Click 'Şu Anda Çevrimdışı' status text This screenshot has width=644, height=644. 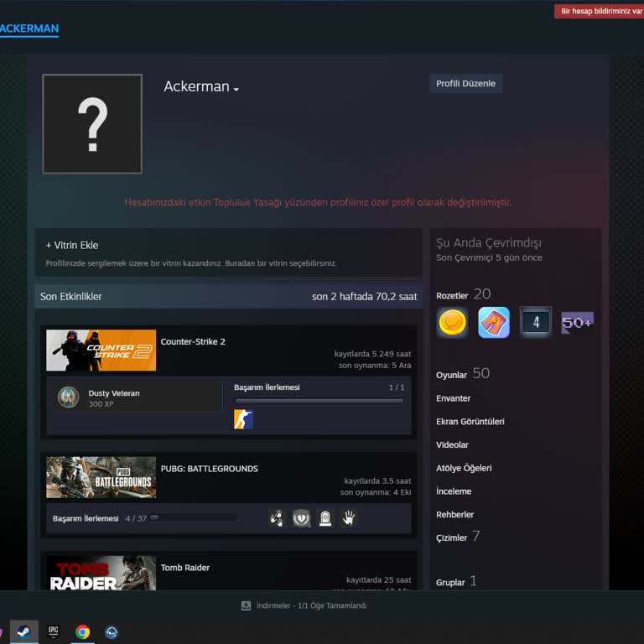click(489, 242)
